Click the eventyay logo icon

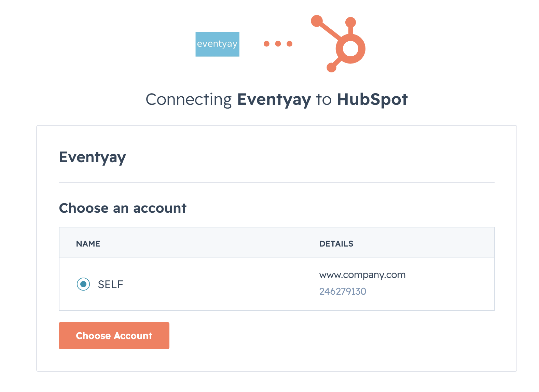[217, 44]
